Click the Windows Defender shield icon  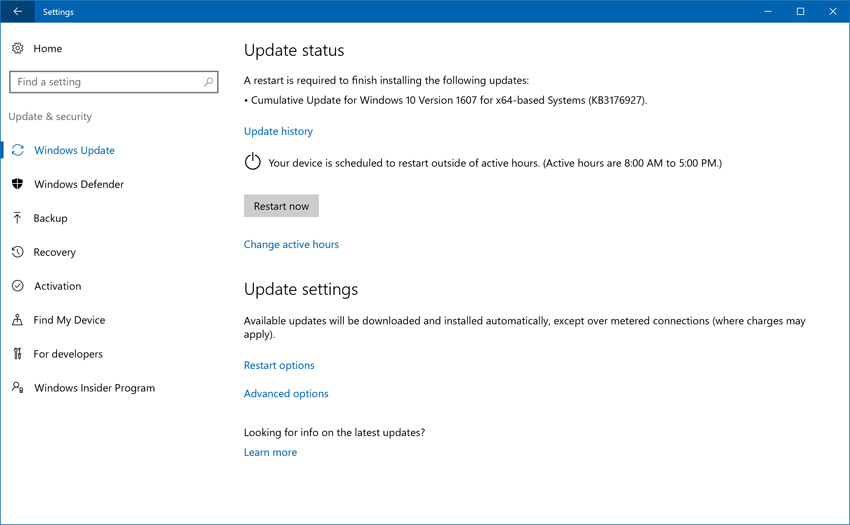tap(17, 184)
